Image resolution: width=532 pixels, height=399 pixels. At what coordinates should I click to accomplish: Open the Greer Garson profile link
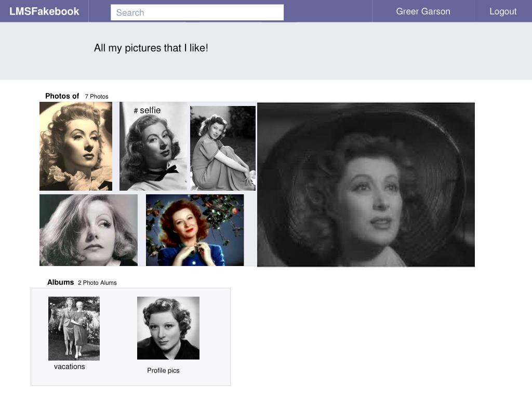click(423, 11)
